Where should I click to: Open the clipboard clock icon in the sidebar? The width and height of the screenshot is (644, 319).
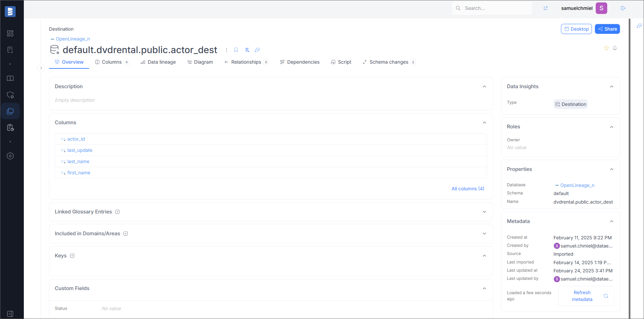[x=10, y=127]
